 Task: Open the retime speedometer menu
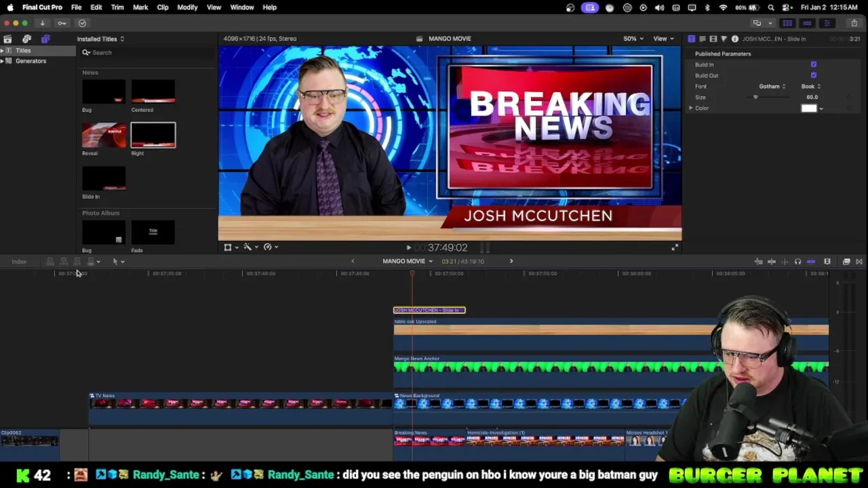pos(271,247)
